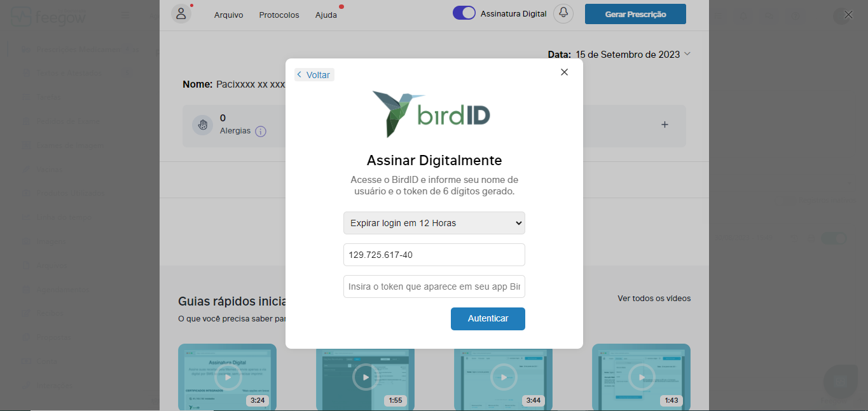Close the prescription overlay at top right
The image size is (868, 411).
(x=848, y=15)
